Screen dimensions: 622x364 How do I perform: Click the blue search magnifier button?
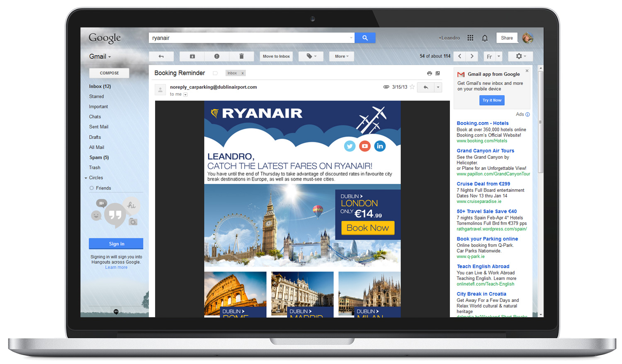point(365,38)
